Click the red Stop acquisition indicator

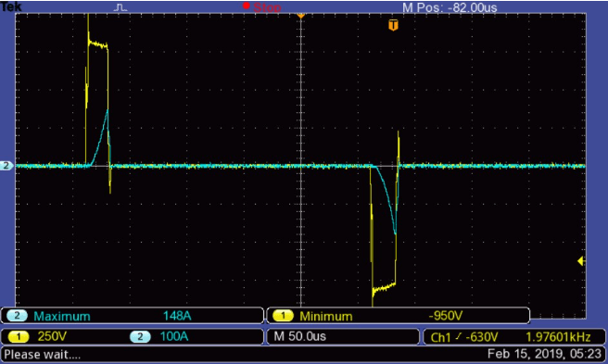262,7
